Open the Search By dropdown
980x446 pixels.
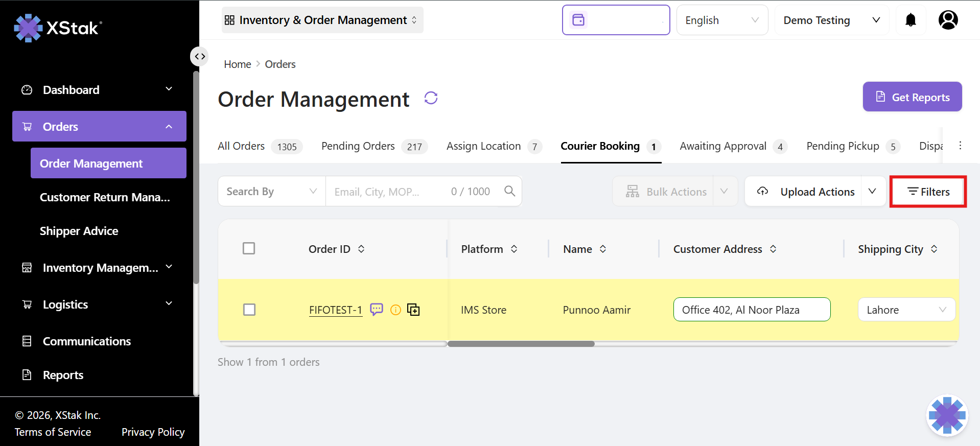pyautogui.click(x=271, y=191)
